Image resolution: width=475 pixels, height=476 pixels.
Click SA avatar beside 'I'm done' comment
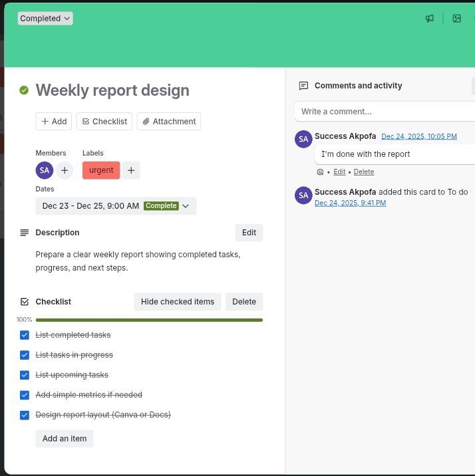click(x=303, y=139)
